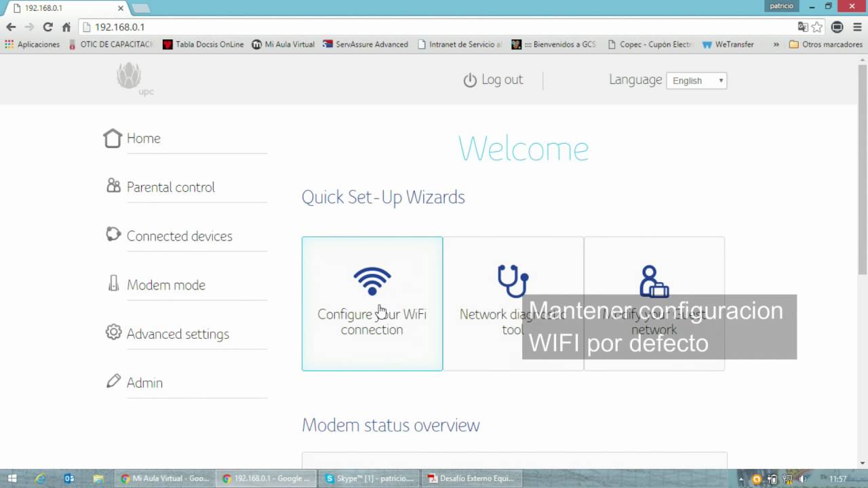868x488 pixels.
Task: Open the browser home page icon
Action: pos(66,27)
